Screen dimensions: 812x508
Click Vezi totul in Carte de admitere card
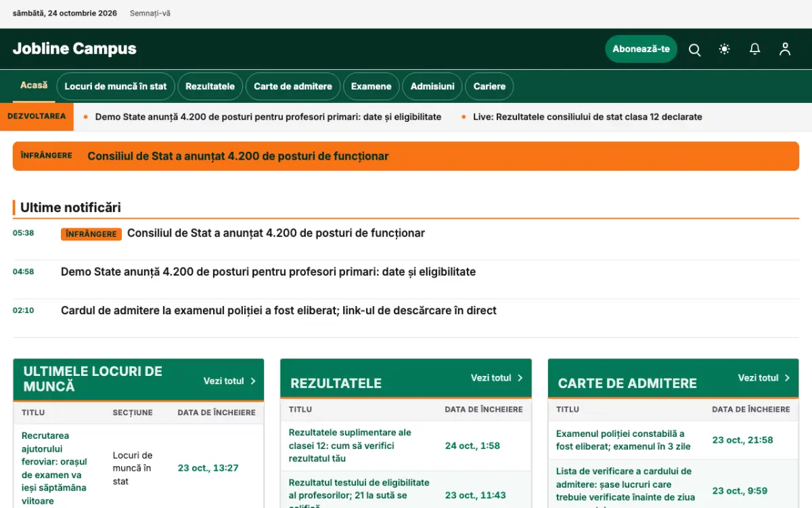[764, 378]
